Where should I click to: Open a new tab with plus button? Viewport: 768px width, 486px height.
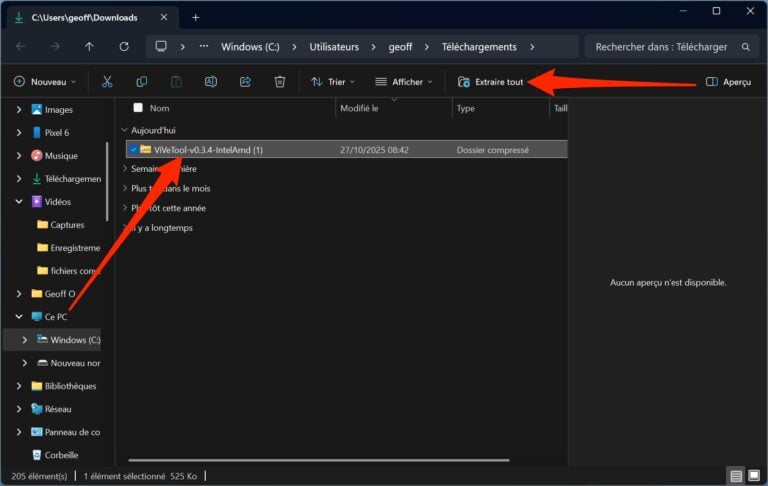coord(196,17)
